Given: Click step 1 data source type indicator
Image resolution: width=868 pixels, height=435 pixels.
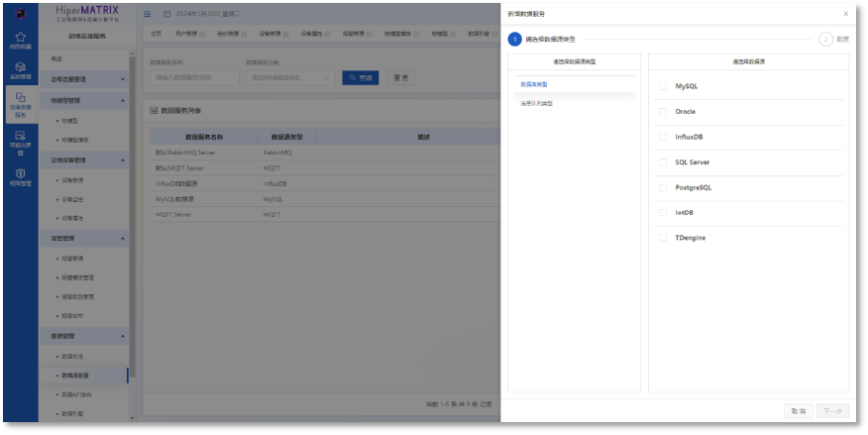Looking at the screenshot, I should point(515,40).
